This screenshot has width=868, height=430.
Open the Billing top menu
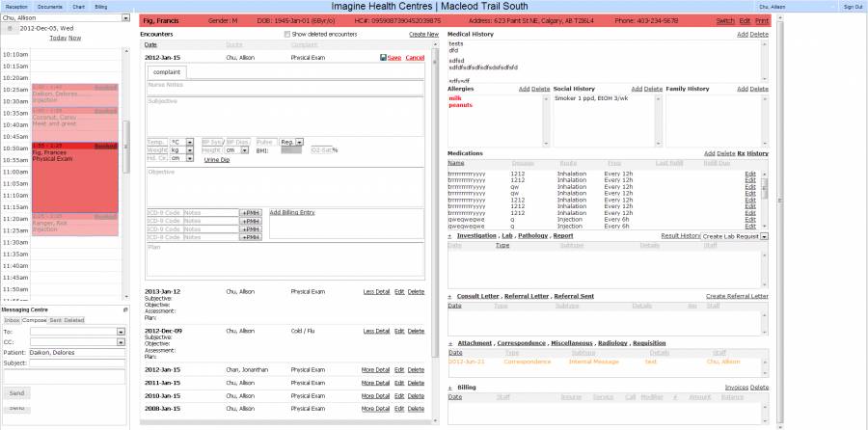click(101, 7)
